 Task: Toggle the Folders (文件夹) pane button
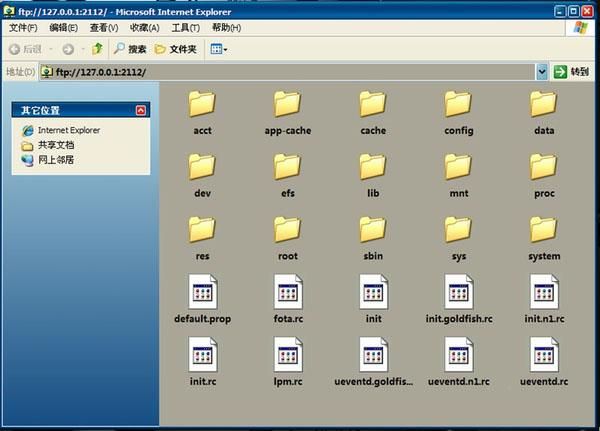point(175,48)
